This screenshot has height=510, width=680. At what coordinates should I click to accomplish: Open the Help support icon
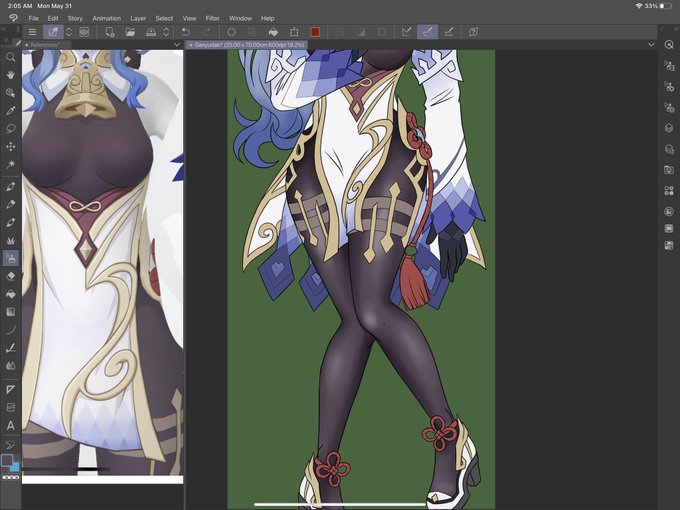click(x=474, y=32)
